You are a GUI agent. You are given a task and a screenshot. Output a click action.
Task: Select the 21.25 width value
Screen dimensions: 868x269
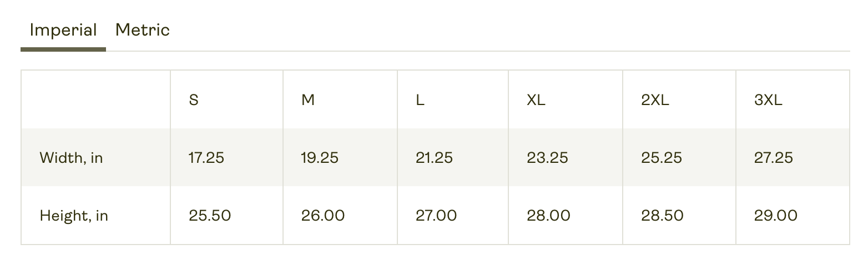435,158
